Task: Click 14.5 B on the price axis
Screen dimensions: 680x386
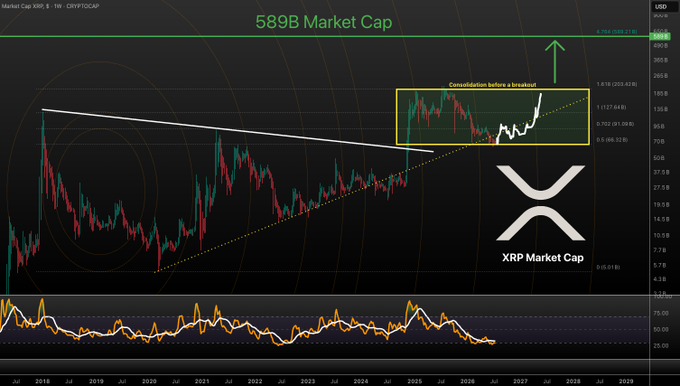Action: [661, 219]
